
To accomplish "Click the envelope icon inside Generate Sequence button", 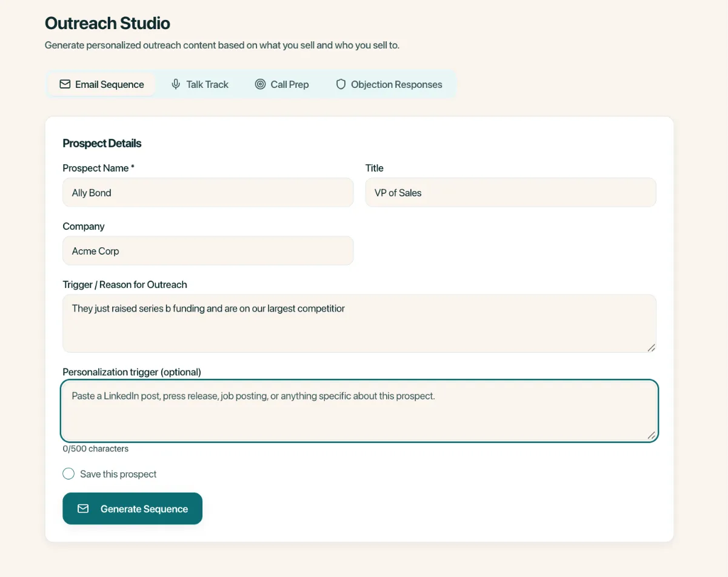I will click(83, 509).
